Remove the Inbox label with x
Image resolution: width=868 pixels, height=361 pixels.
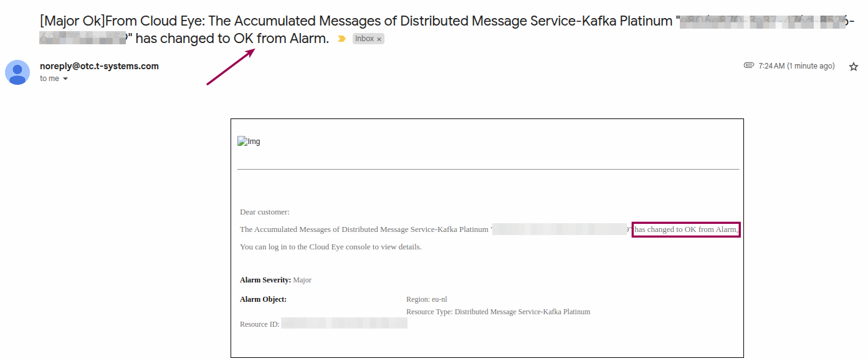coord(379,39)
